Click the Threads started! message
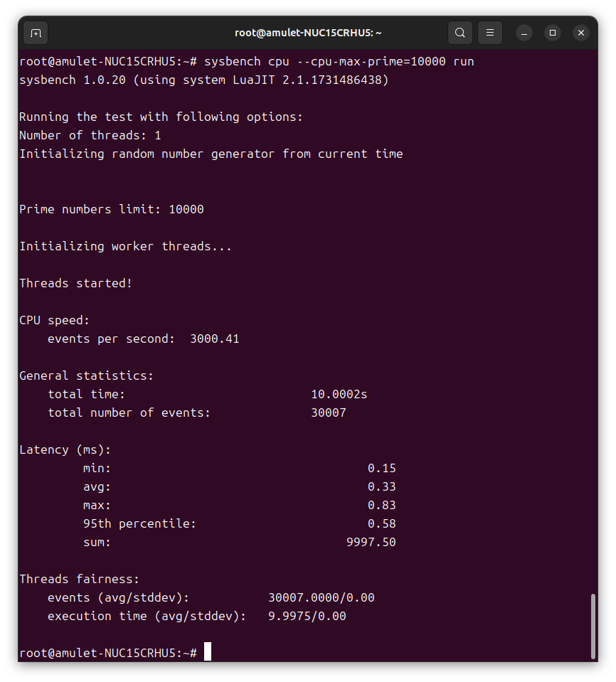 [x=75, y=283]
